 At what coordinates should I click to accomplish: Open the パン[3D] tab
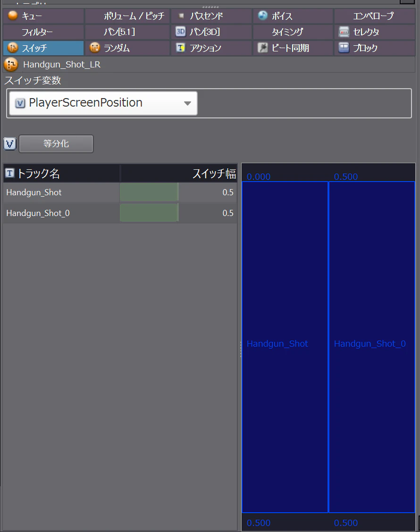(x=211, y=32)
